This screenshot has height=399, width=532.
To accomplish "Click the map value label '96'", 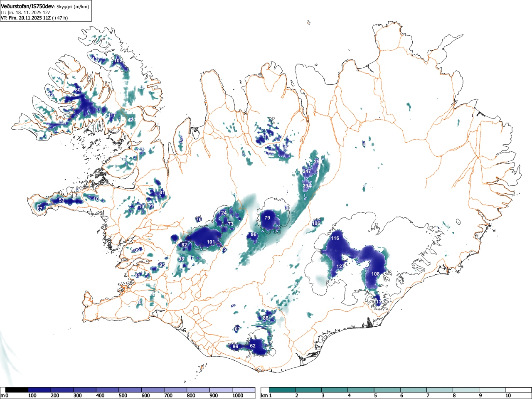I will pyautogui.click(x=254, y=235).
